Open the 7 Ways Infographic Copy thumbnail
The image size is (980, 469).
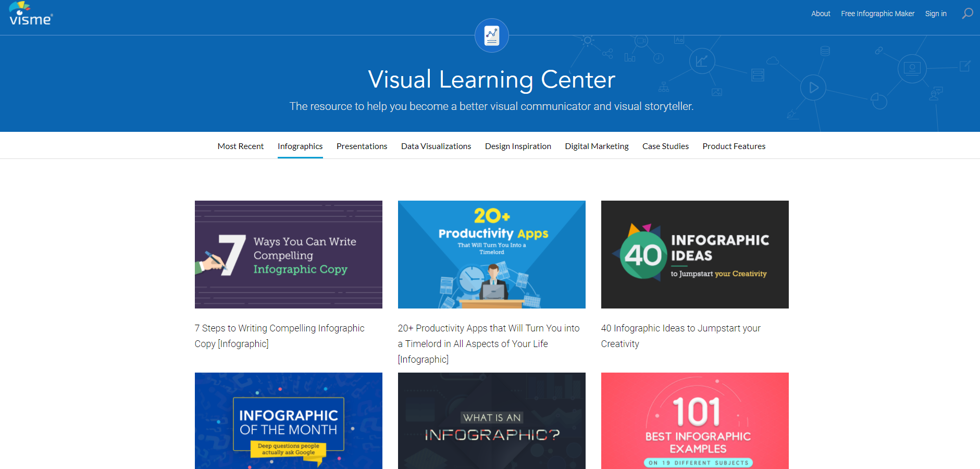point(289,254)
